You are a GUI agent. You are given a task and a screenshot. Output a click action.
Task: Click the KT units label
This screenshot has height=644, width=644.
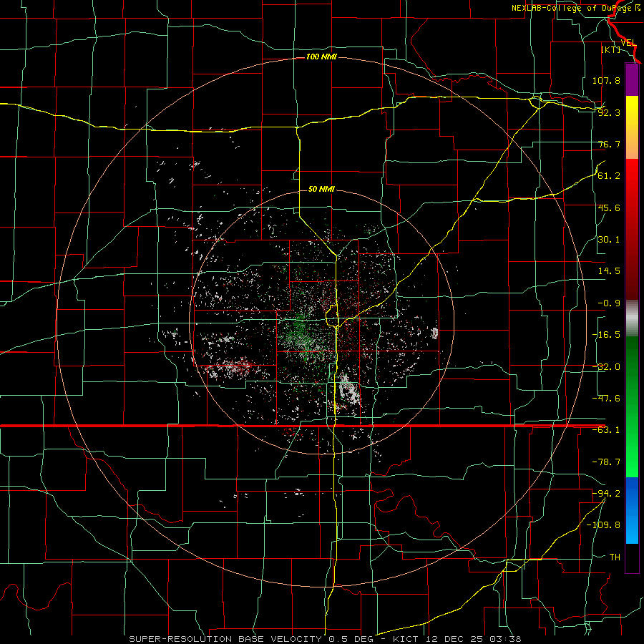(611, 49)
